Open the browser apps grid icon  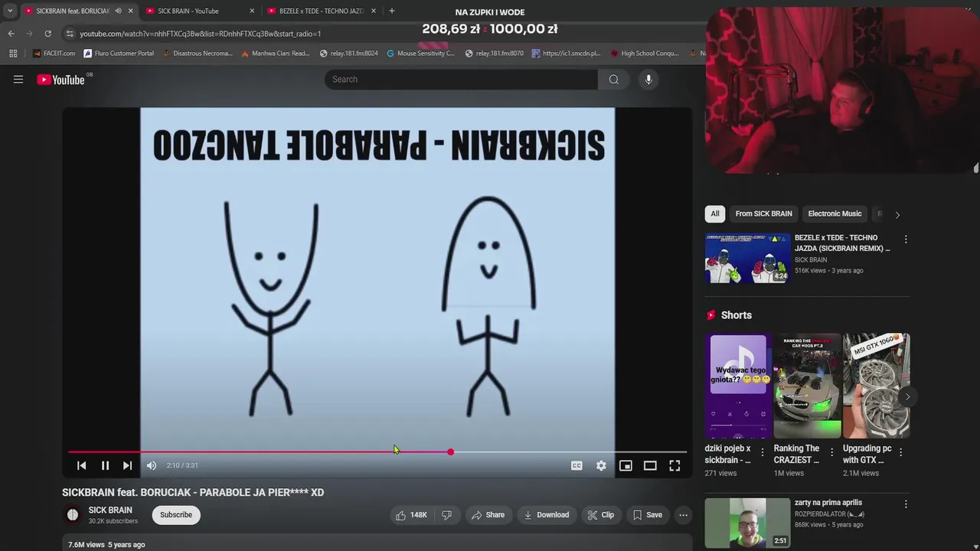[x=13, y=54]
